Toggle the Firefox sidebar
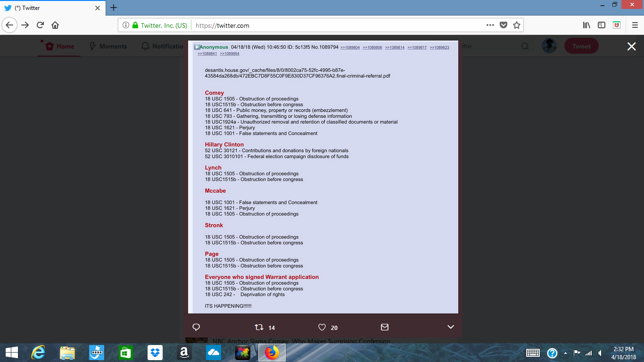This screenshot has width=644, height=362. 602,25
